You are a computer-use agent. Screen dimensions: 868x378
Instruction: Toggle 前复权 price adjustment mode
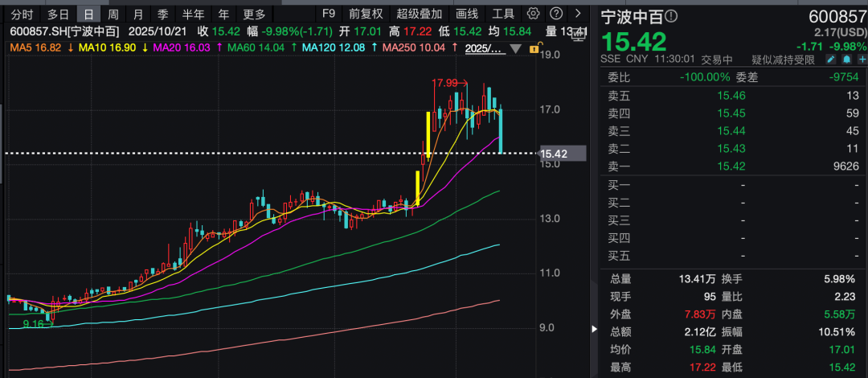(366, 14)
